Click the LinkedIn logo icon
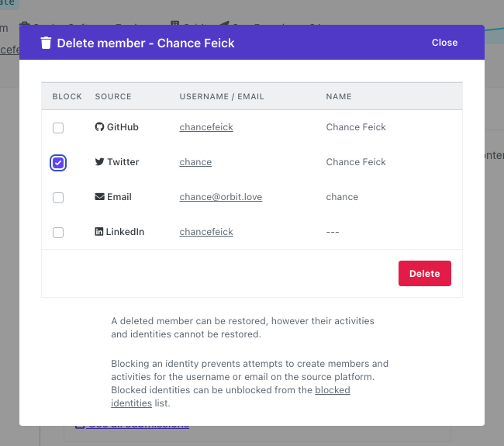The width and height of the screenshot is (504, 446). (99, 231)
